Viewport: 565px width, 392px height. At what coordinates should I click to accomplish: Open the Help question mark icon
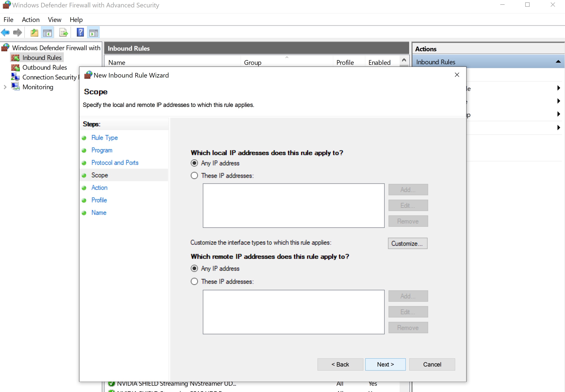click(x=80, y=32)
